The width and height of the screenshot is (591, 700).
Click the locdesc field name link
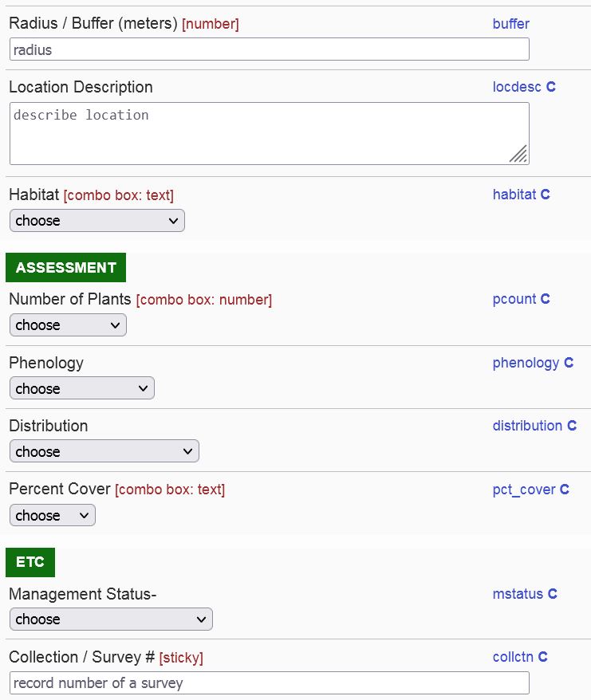(x=517, y=87)
